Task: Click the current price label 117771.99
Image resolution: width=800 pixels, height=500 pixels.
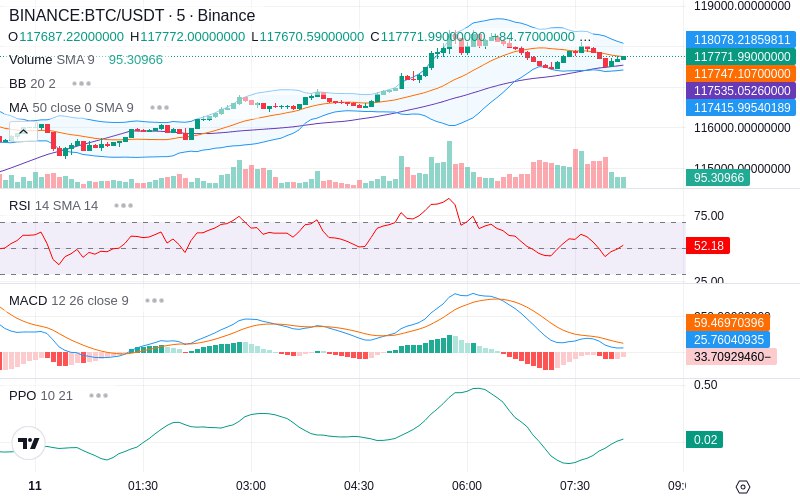Action: (x=741, y=57)
